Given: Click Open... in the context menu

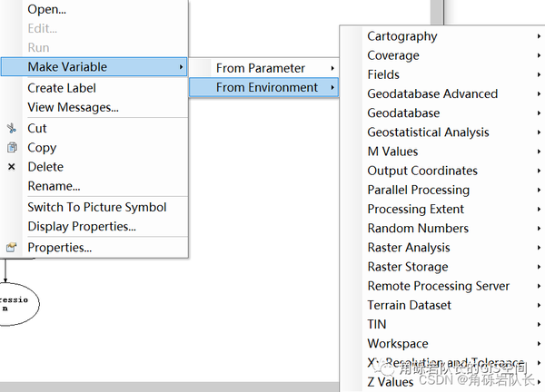Looking at the screenshot, I should tap(47, 9).
